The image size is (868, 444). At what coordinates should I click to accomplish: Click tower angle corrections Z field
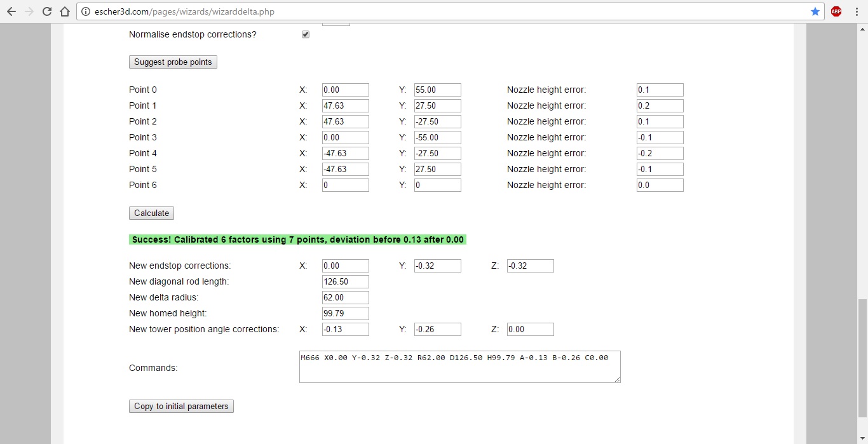click(x=531, y=330)
